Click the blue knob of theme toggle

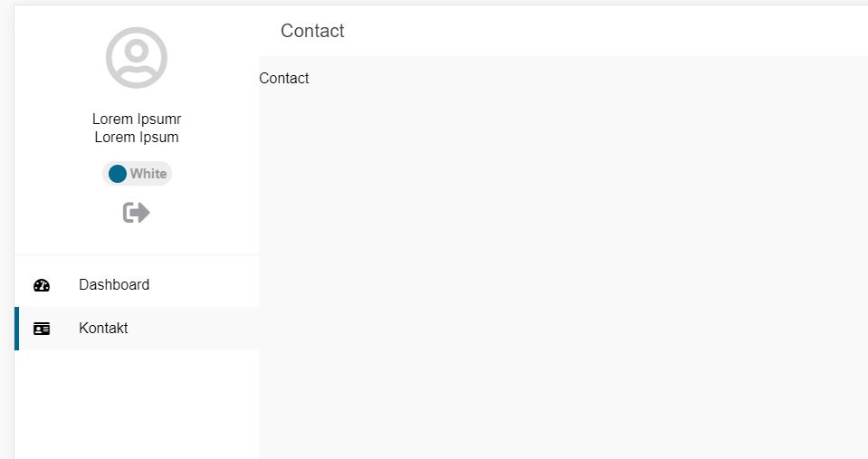click(118, 174)
